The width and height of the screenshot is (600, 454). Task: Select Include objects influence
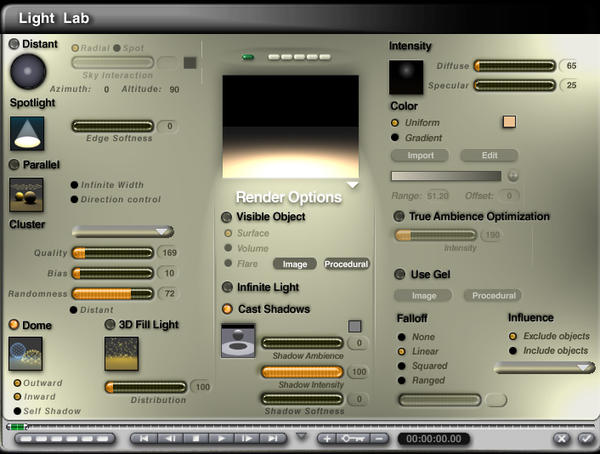(513, 351)
